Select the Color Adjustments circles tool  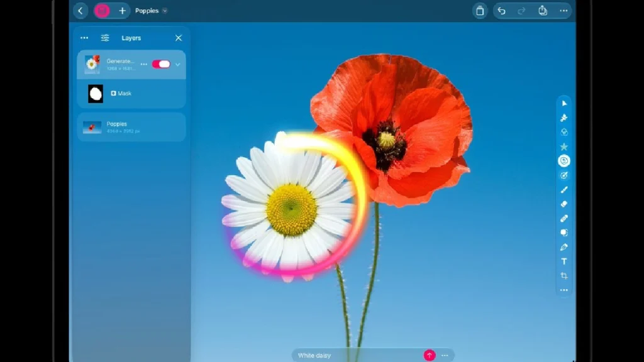tap(564, 132)
